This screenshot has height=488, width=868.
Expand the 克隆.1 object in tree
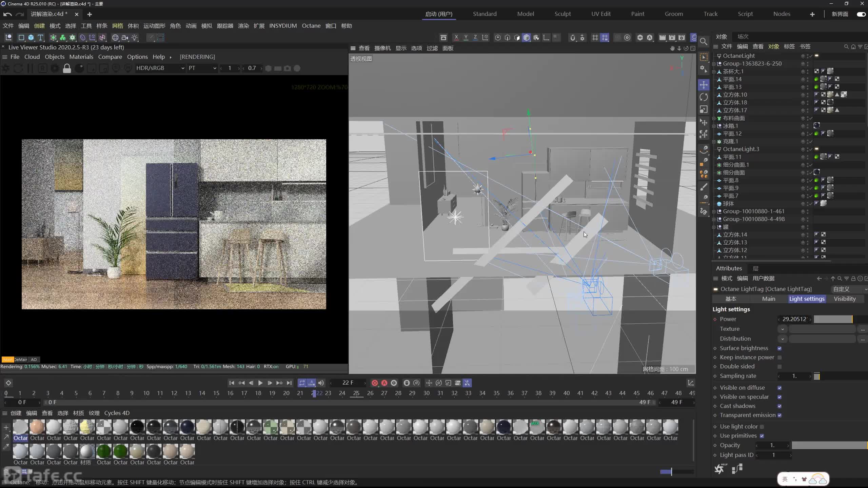(x=714, y=142)
